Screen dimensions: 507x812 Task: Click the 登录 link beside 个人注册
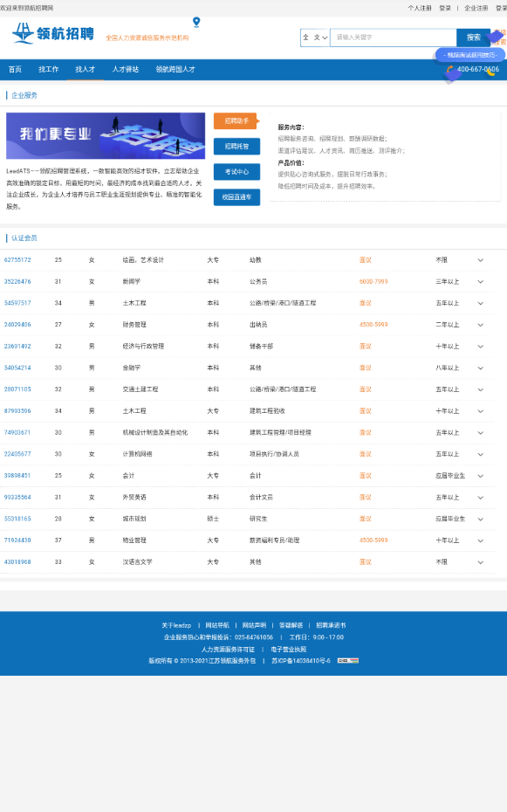pyautogui.click(x=445, y=8)
